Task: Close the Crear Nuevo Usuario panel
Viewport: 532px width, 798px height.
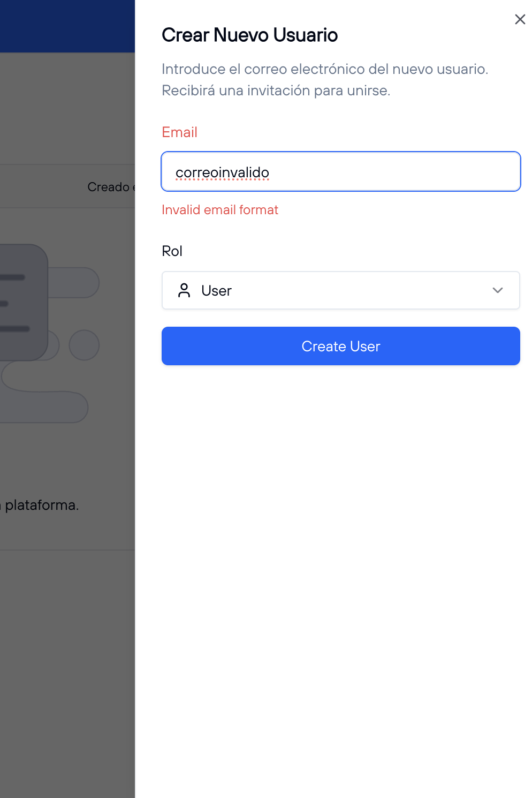Action: (x=520, y=20)
